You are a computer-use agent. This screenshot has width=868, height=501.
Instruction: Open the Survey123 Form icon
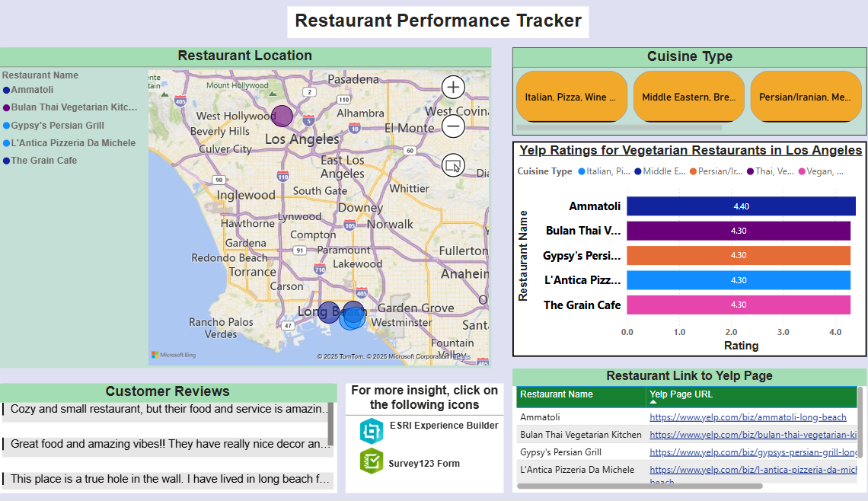[371, 461]
